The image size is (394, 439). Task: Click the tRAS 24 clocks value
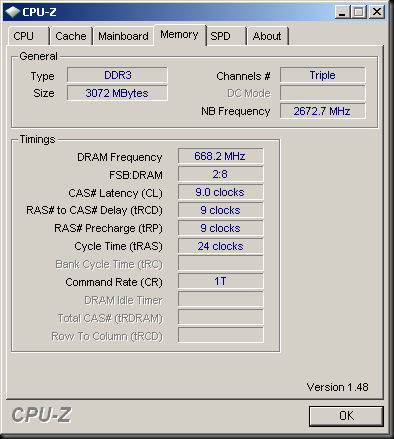click(220, 246)
